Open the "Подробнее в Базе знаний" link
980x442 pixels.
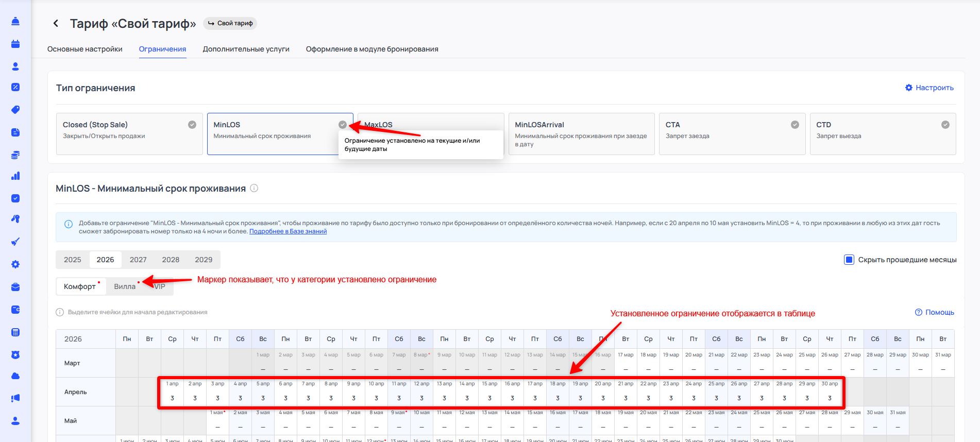288,232
